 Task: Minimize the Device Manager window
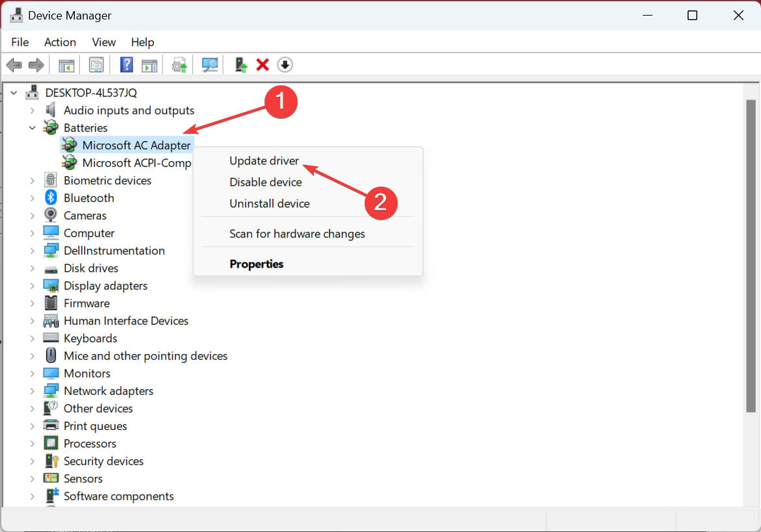point(647,16)
